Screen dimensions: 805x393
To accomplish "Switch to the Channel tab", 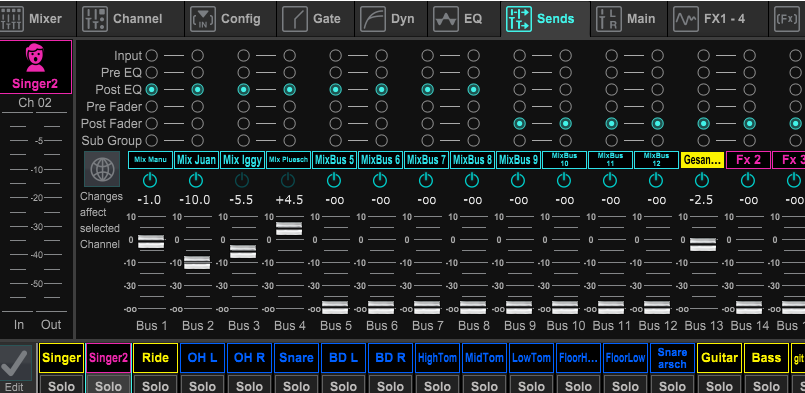I will [x=130, y=19].
